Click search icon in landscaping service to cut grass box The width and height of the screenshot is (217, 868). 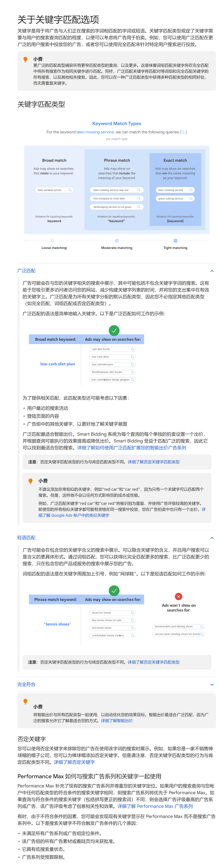(x=139, y=207)
